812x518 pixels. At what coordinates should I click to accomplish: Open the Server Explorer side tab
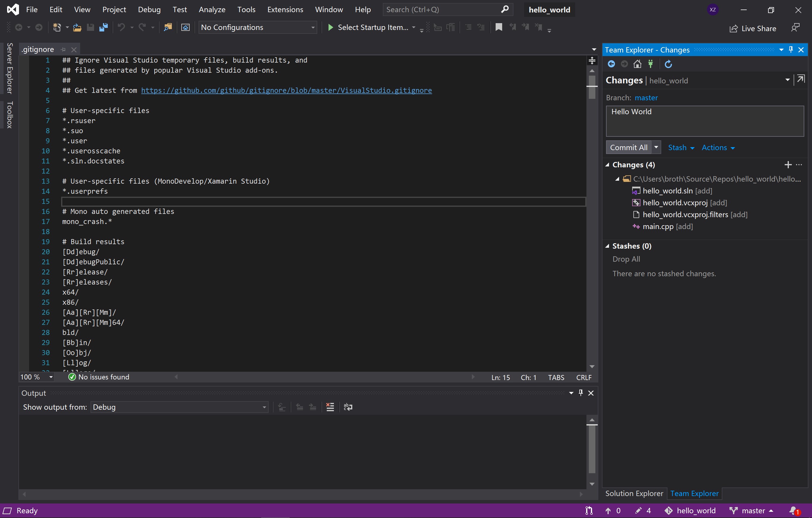pos(10,68)
